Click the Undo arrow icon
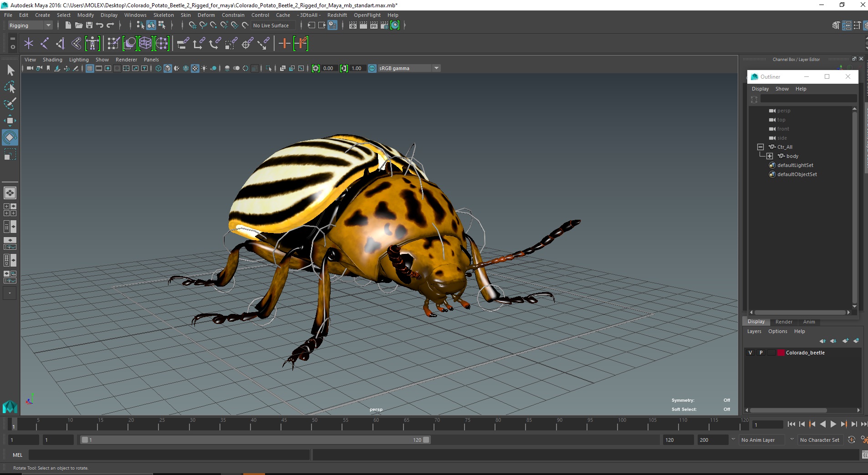868x475 pixels. tap(99, 25)
